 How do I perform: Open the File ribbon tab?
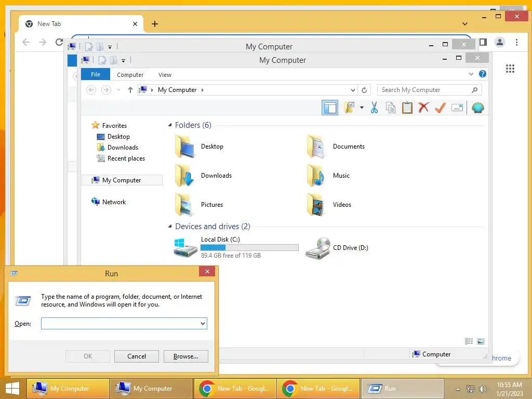pos(96,74)
